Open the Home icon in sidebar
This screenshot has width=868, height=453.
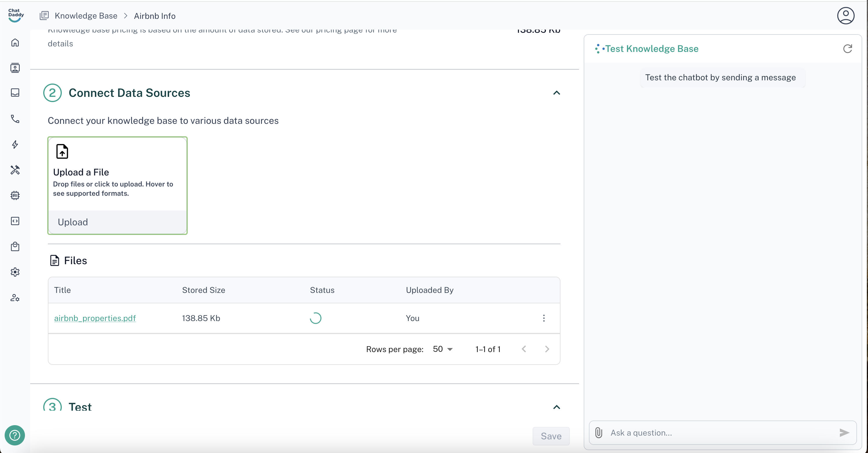15,42
